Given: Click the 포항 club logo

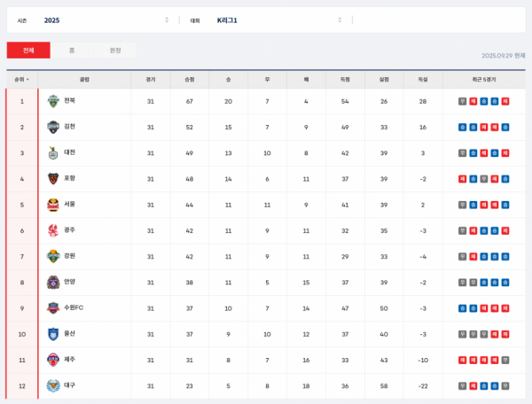Looking at the screenshot, I should (x=53, y=179).
